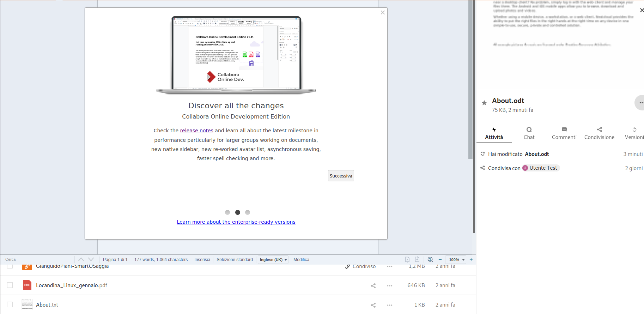Click the Collabora laptop illustration
The width and height of the screenshot is (644, 314).
pyautogui.click(x=236, y=55)
